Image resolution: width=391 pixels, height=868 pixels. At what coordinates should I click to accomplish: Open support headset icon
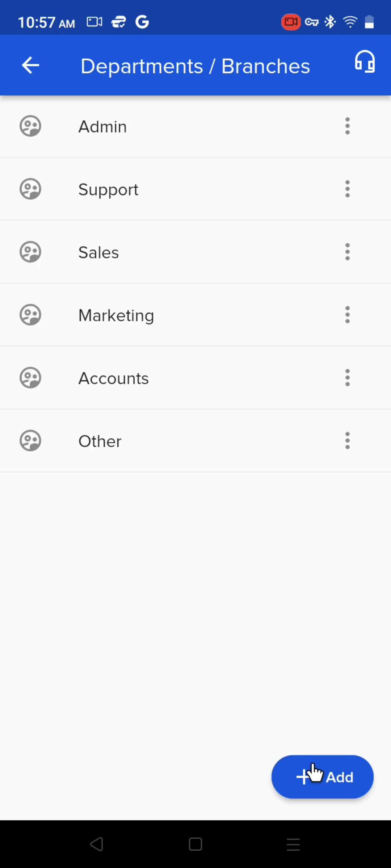coord(365,61)
